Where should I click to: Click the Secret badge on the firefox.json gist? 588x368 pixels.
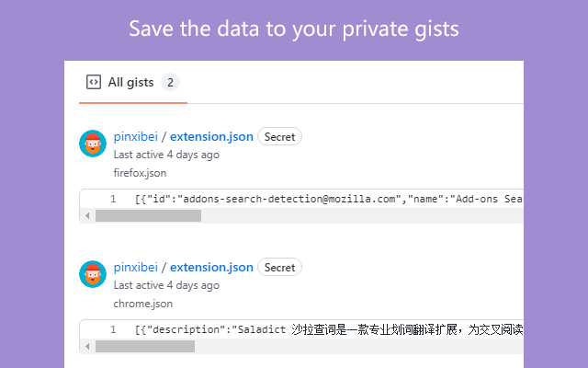[279, 137]
